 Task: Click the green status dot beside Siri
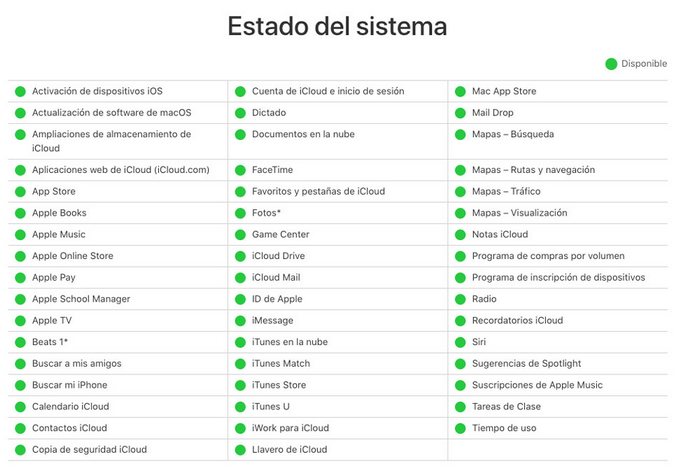click(x=460, y=342)
